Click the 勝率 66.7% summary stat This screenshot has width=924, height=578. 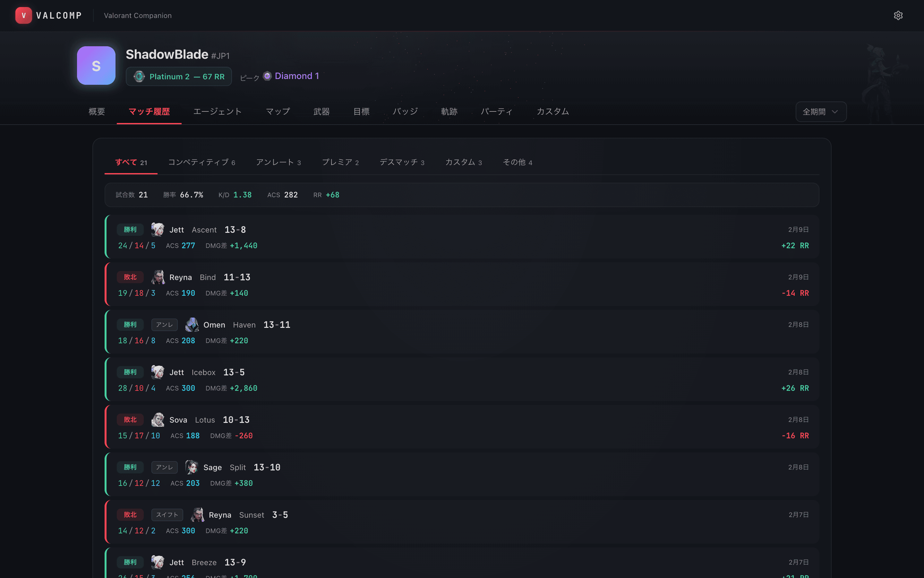pos(183,195)
